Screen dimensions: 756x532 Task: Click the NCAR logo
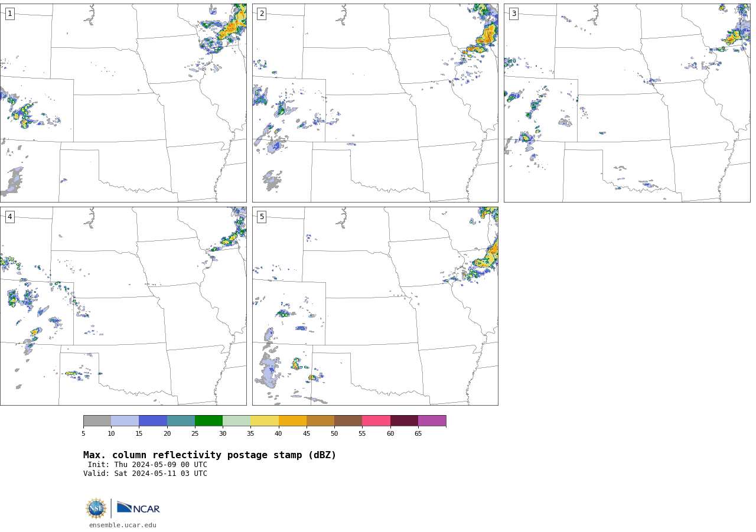point(138,508)
